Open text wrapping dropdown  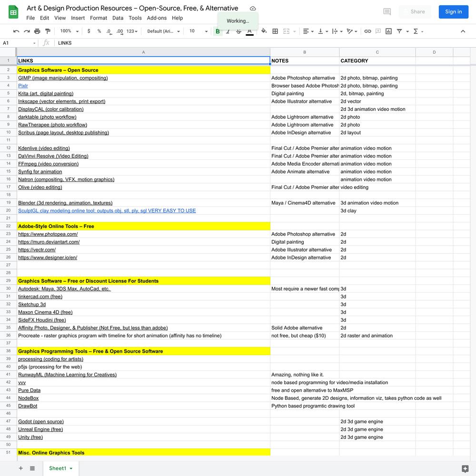(337, 31)
